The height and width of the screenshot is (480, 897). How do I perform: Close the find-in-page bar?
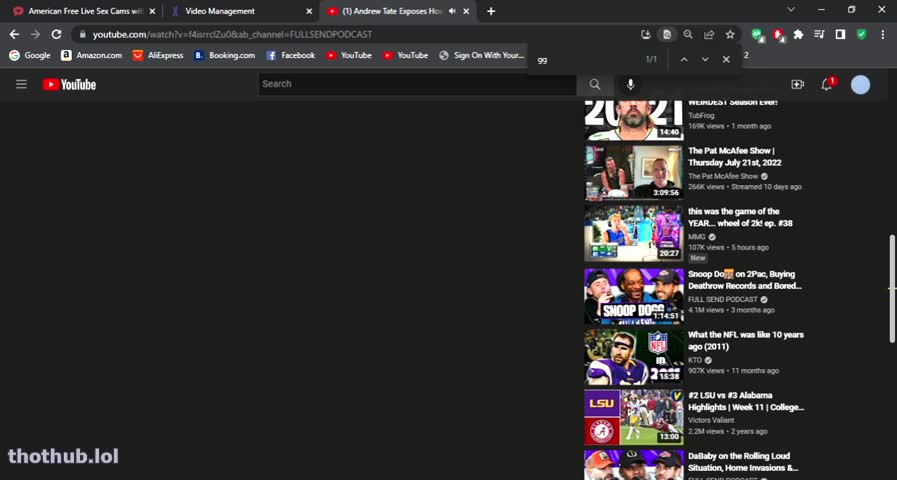pos(726,59)
